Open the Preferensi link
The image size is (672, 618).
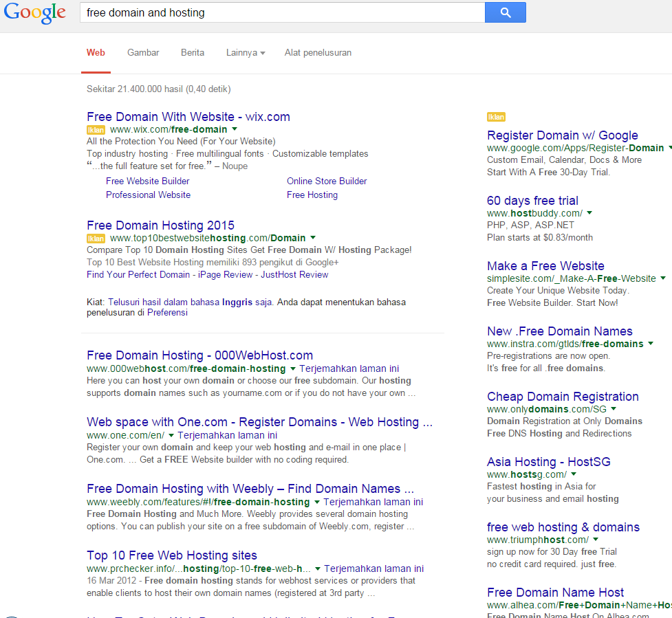(168, 312)
